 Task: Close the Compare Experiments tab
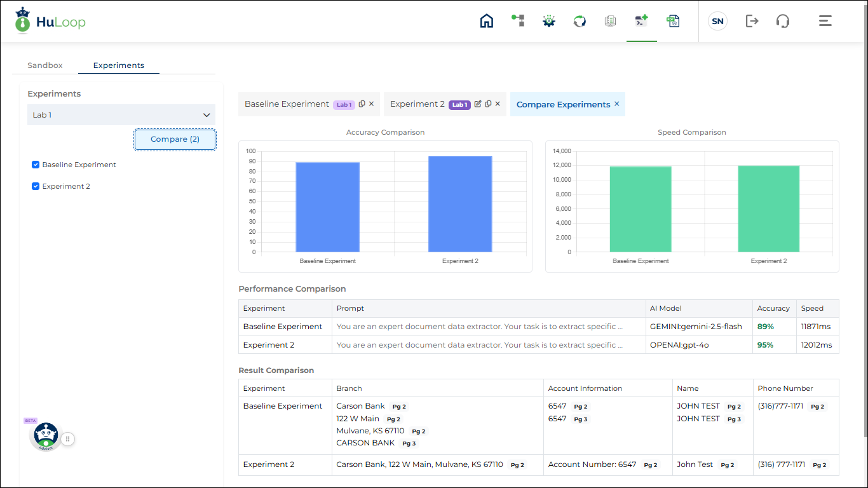[616, 104]
